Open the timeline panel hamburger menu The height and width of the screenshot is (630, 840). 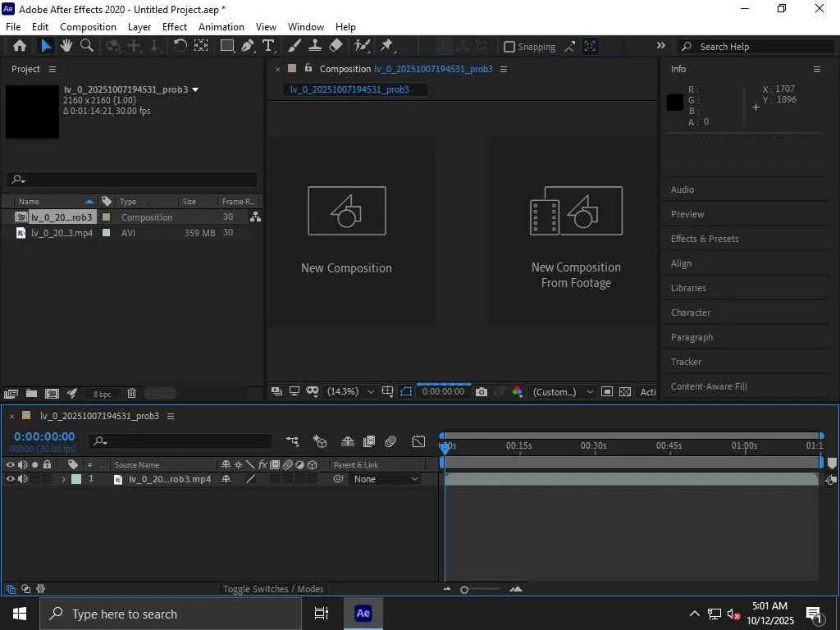point(171,416)
